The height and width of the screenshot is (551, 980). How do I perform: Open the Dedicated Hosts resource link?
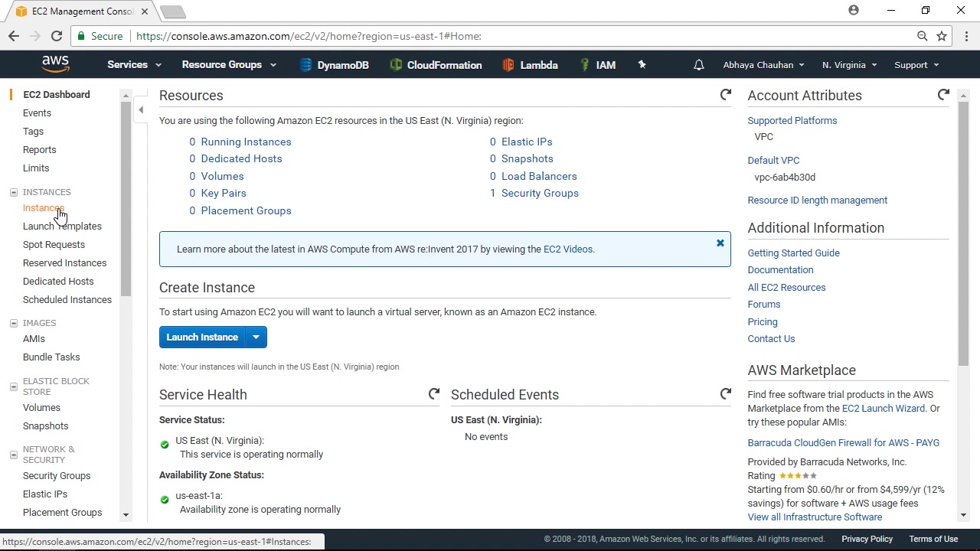[241, 158]
